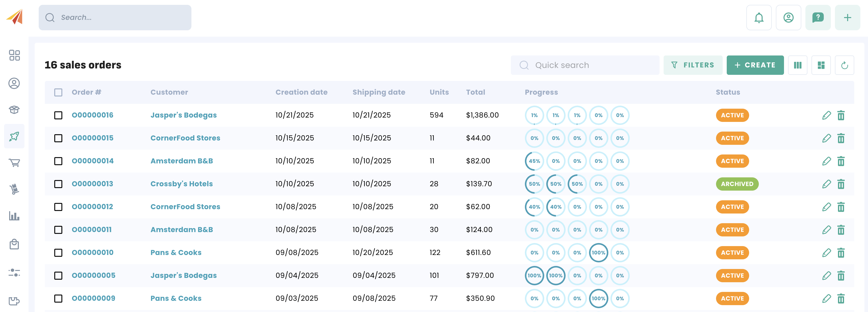This screenshot has width=868, height=312.
Task: Tick the checkbox for order 000000010
Action: [58, 253]
